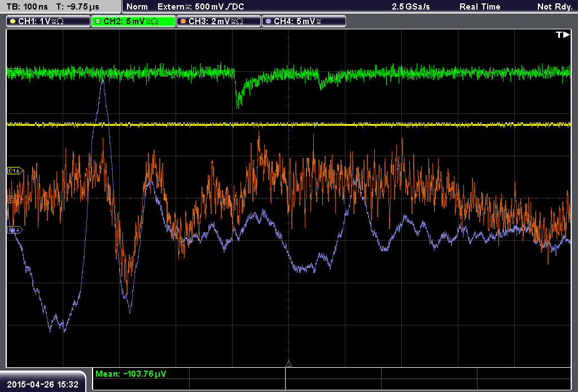
Task: Select the CH3: 2mV channel tab
Action: pyautogui.click(x=218, y=21)
